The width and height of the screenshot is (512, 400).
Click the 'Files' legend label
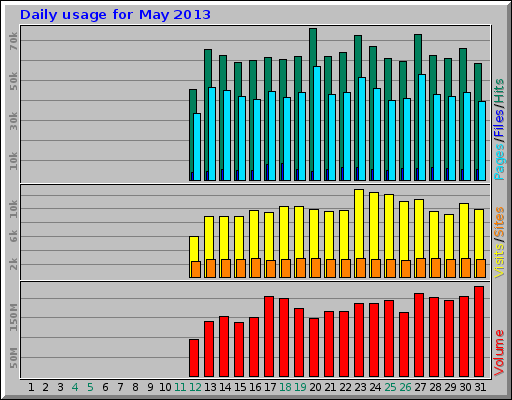499,123
